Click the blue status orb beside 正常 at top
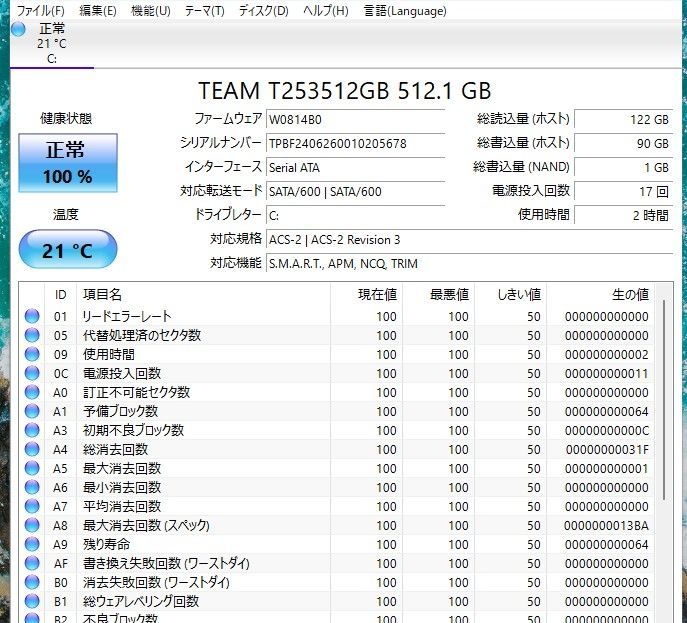The height and width of the screenshot is (623, 687). click(x=18, y=29)
